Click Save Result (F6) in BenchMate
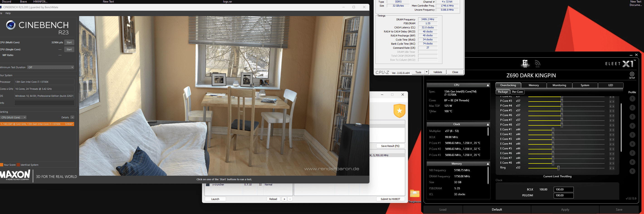 (x=390, y=146)
